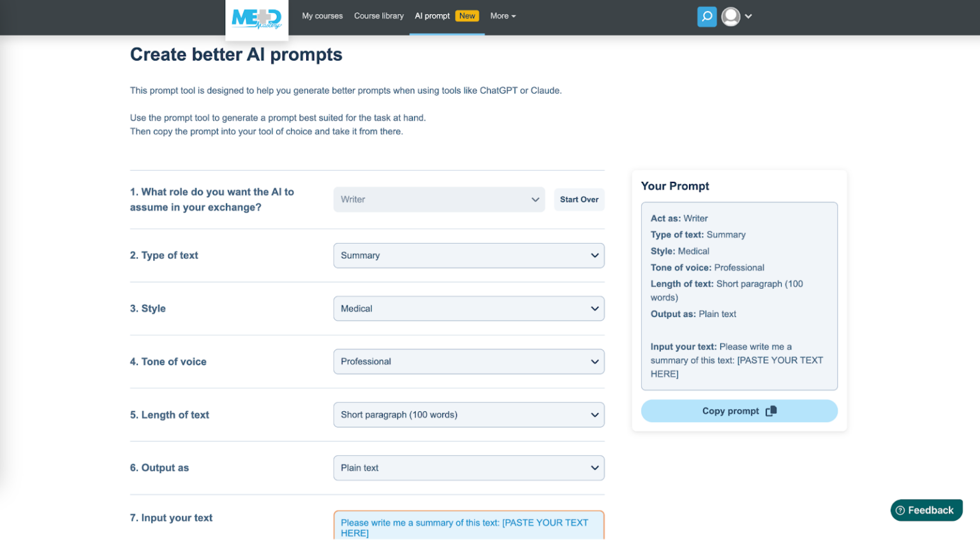Expand the account menu chevron
980x549 pixels.
748,17
